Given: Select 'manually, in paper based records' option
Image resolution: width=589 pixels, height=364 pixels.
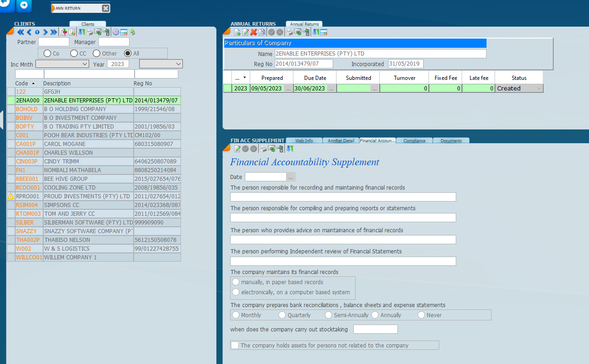Looking at the screenshot, I should pos(236,282).
